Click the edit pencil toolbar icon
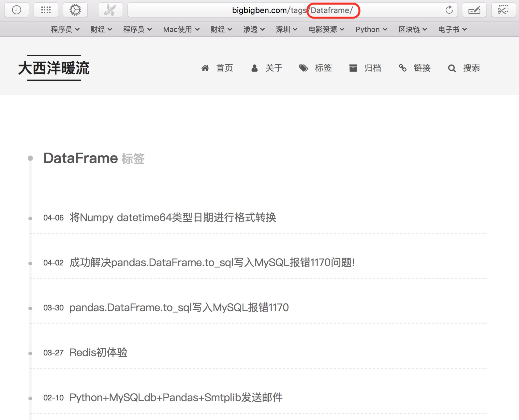This screenshot has height=420, width=519. (x=474, y=10)
